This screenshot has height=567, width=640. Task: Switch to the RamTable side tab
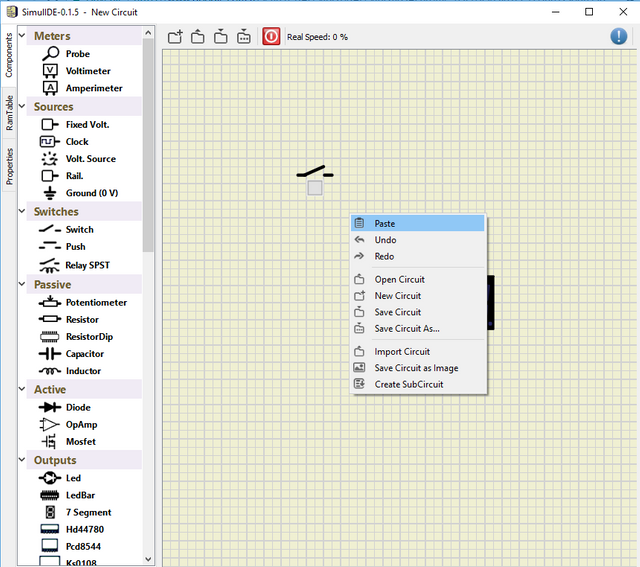pos(9,113)
